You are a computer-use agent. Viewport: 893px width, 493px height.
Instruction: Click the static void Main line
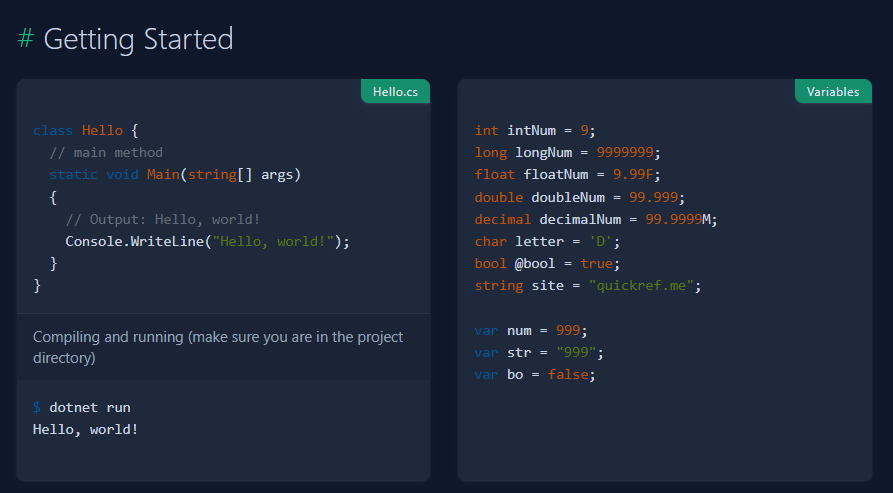click(x=175, y=175)
